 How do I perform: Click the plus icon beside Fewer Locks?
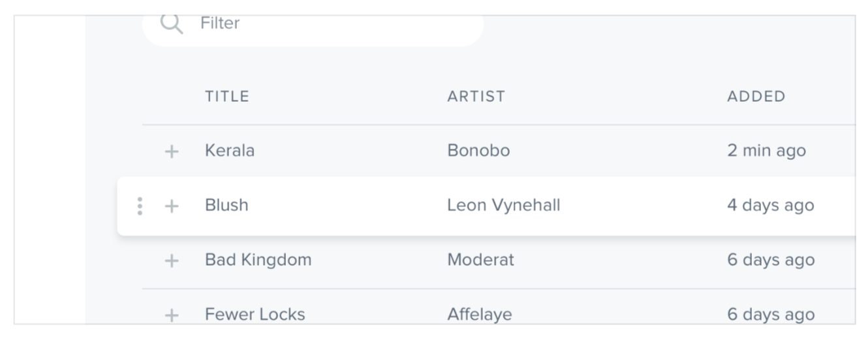[x=171, y=315]
